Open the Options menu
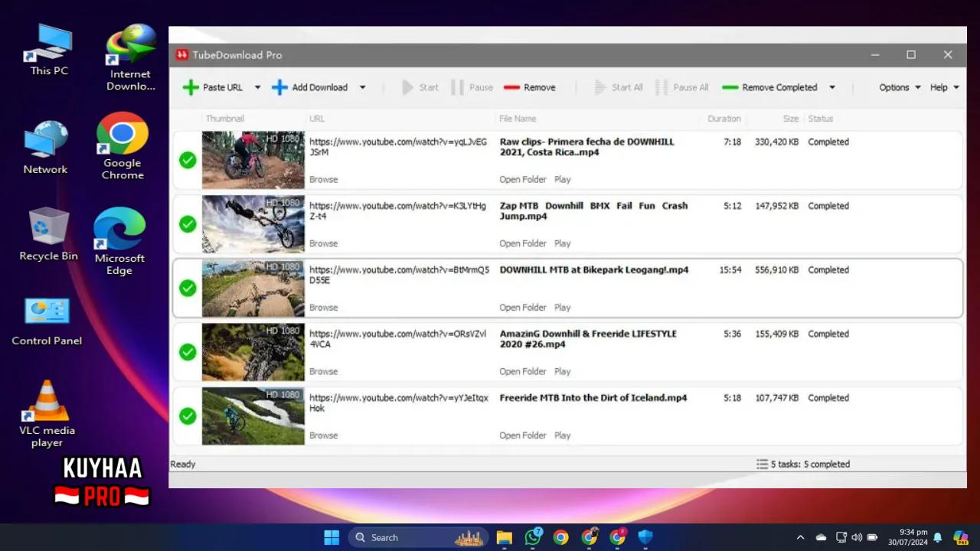 [900, 87]
